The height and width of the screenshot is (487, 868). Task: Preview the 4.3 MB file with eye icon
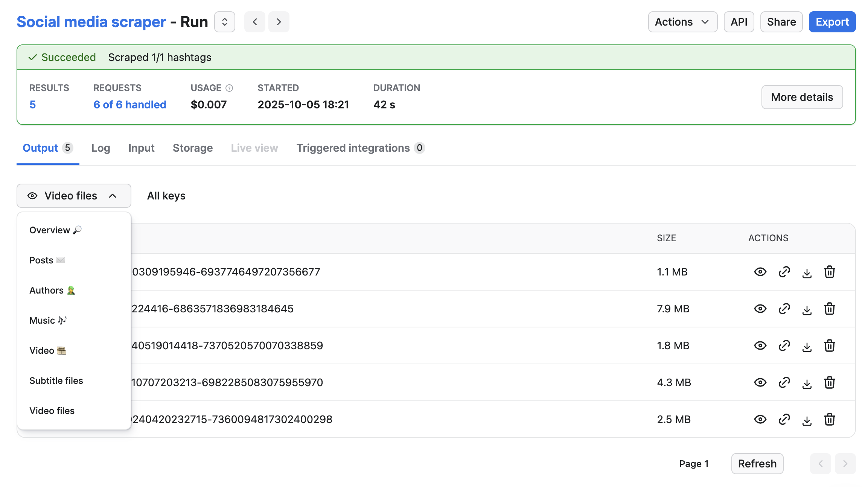[x=760, y=382]
